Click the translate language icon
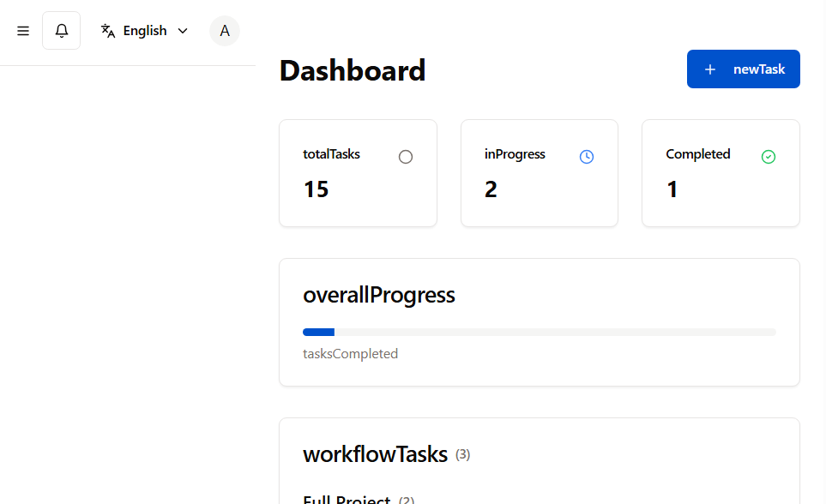Viewport: 826px width, 504px height. [108, 31]
